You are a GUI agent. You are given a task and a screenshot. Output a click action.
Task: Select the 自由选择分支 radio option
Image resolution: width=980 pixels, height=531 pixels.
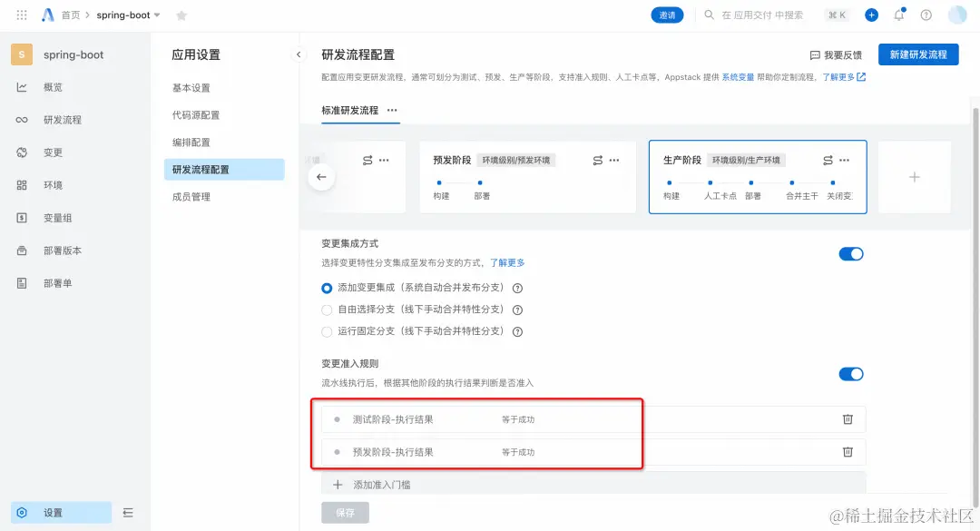(327, 310)
